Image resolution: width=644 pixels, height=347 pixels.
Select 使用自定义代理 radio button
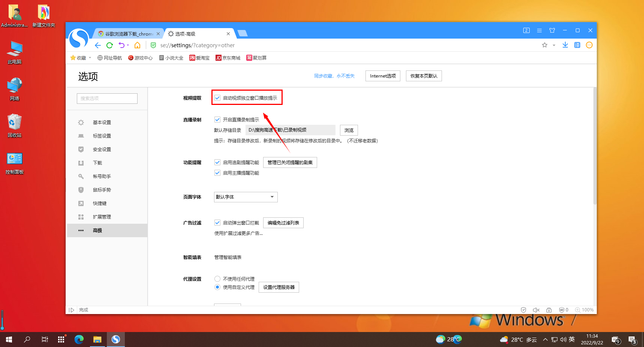click(x=217, y=287)
